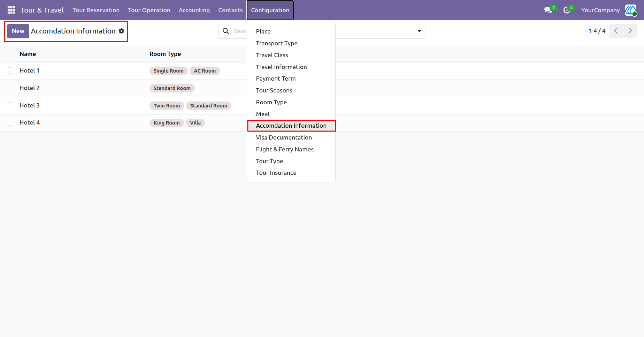Open the Tour Operation menu
The width and height of the screenshot is (644, 337).
point(149,10)
